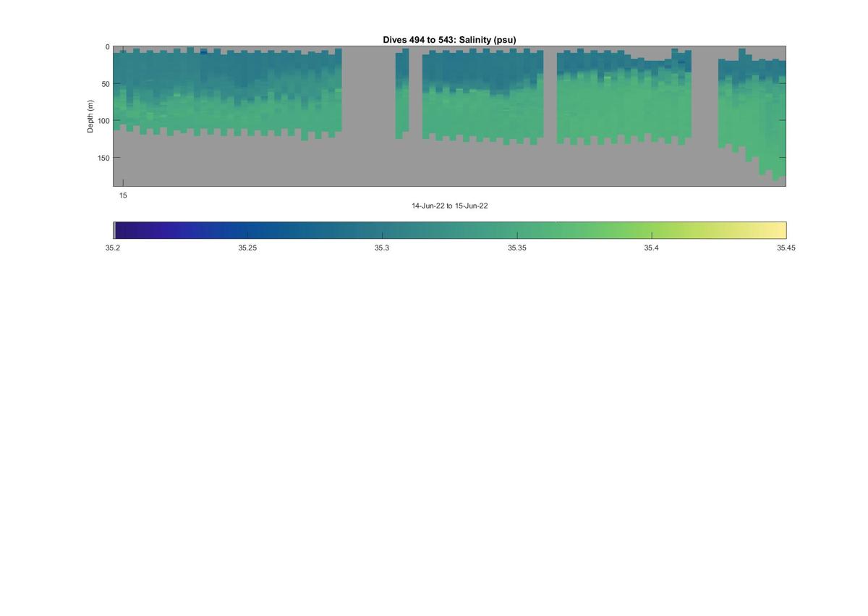Click the plot title 'Dives 494 to 543: Salinity (psu)'
The height and width of the screenshot is (616, 868).
click(449, 40)
